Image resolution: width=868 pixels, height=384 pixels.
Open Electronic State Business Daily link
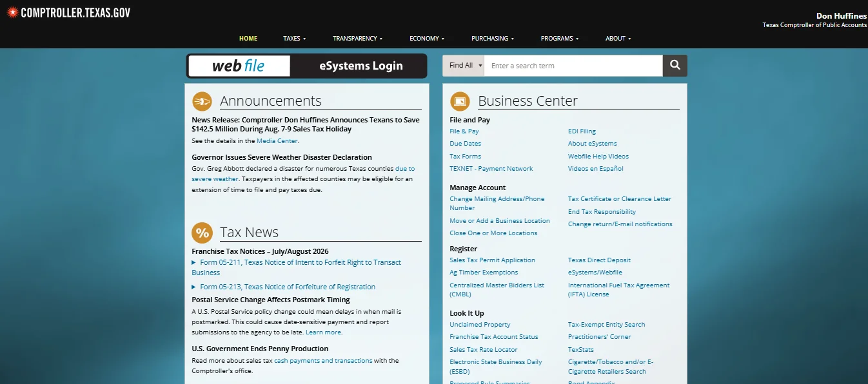point(496,367)
